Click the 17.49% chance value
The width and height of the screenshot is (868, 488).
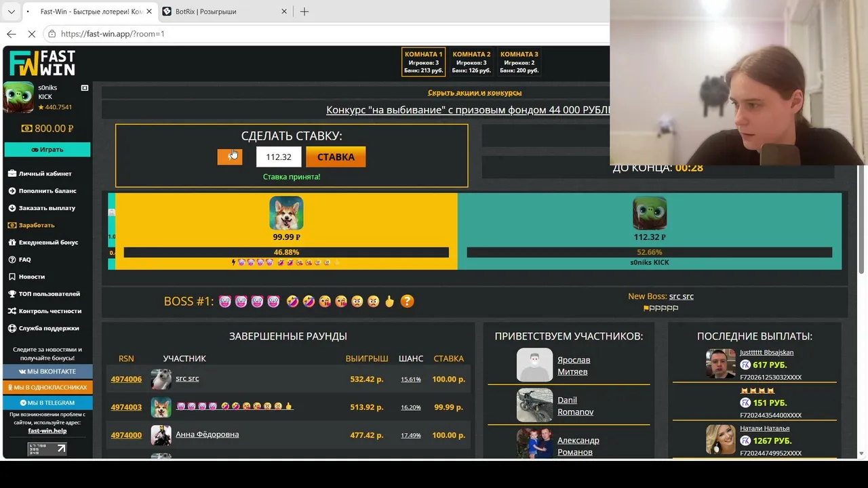pyautogui.click(x=411, y=435)
